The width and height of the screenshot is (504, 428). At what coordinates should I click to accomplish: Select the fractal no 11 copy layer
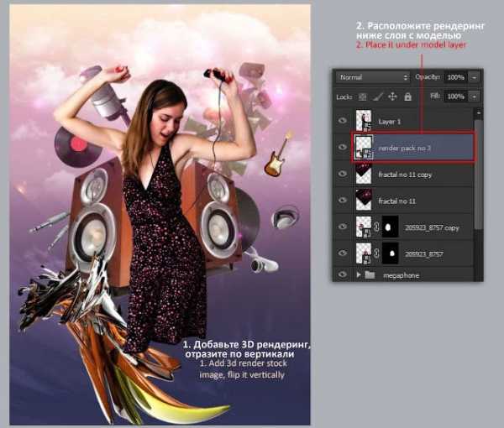coord(404,174)
